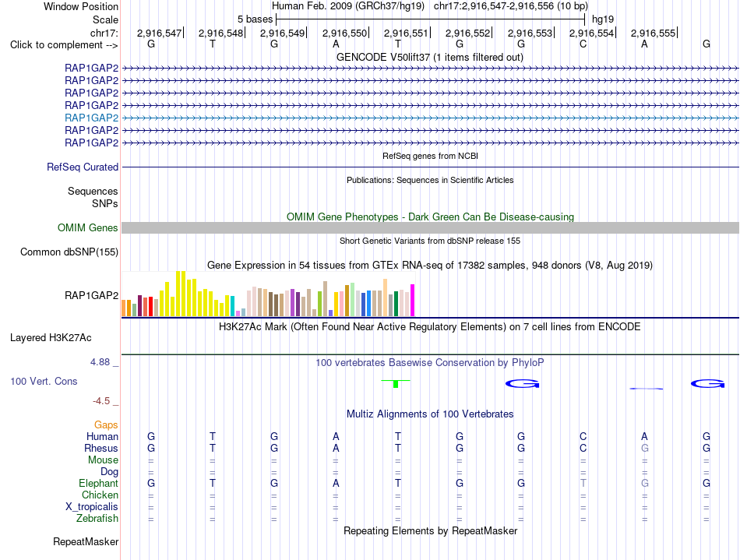Click the 100 Vert. Cons track label
This screenshot has height=560, width=740.
[x=44, y=381]
